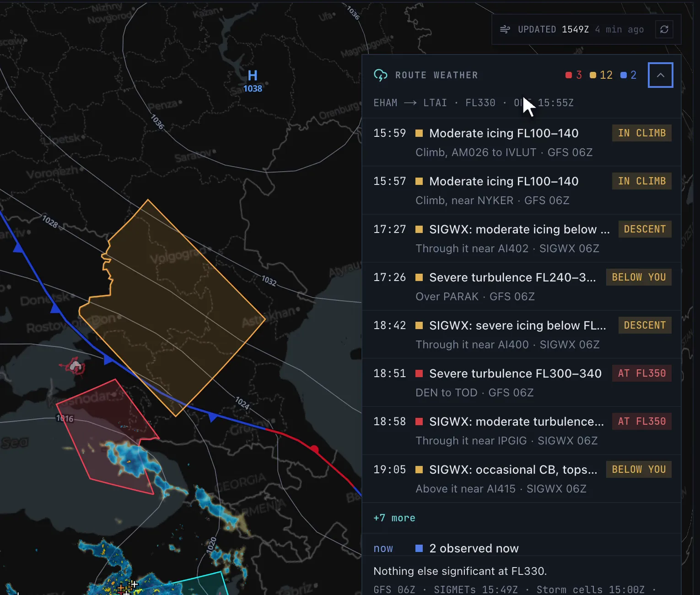Click the 1028 isobar label on the map
The height and width of the screenshot is (595, 700).
[x=50, y=222]
